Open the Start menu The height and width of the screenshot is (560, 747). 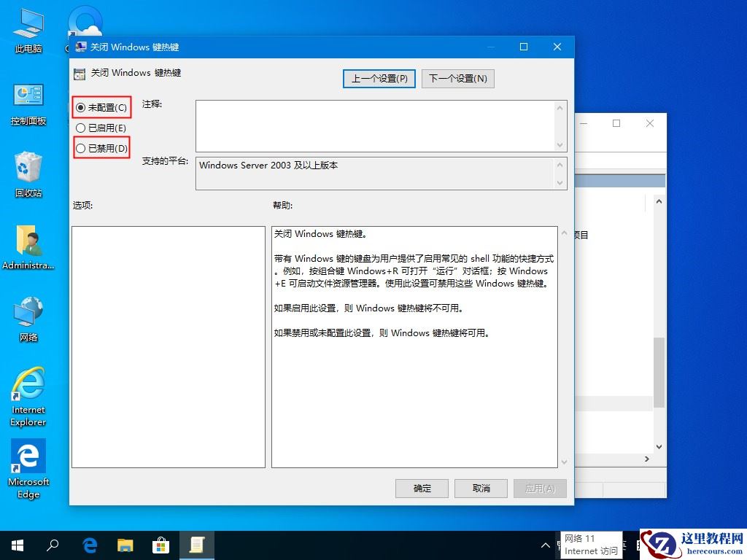(17, 545)
